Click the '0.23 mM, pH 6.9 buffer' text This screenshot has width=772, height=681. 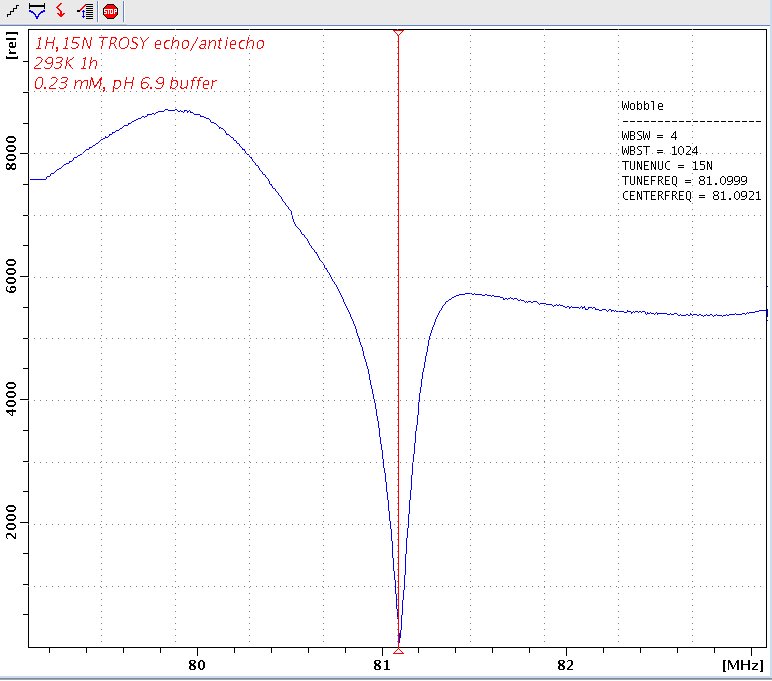[125, 84]
